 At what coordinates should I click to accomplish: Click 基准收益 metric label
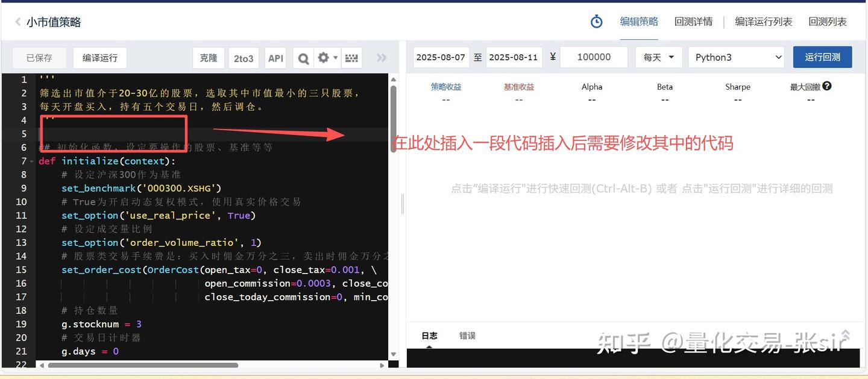click(519, 87)
